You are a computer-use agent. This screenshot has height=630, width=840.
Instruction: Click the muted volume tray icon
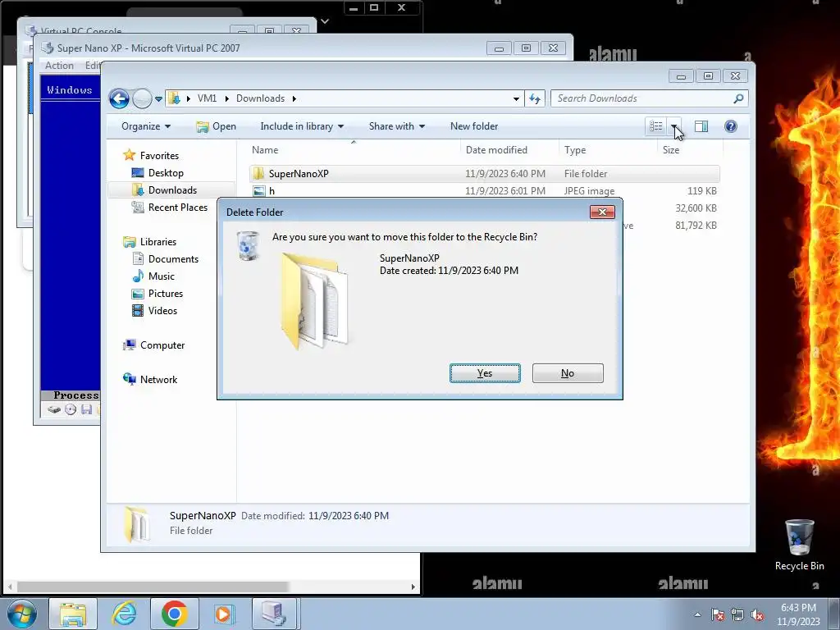tap(757, 614)
